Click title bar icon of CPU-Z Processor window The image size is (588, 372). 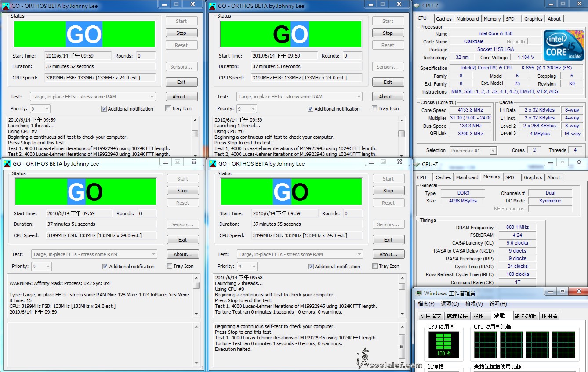pos(417,6)
